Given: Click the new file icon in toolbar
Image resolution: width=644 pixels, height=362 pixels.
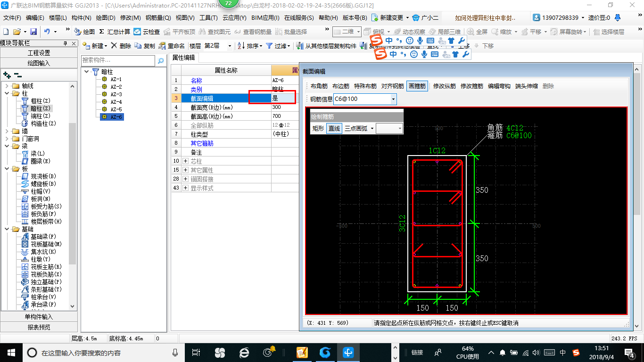Looking at the screenshot, I should (6, 32).
